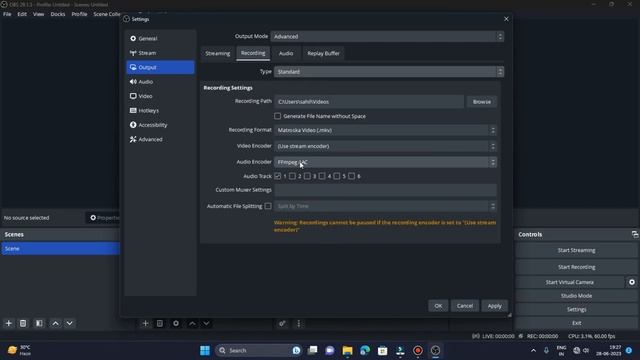The width and height of the screenshot is (640, 360).
Task: Open Stream settings category
Action: coord(160,53)
